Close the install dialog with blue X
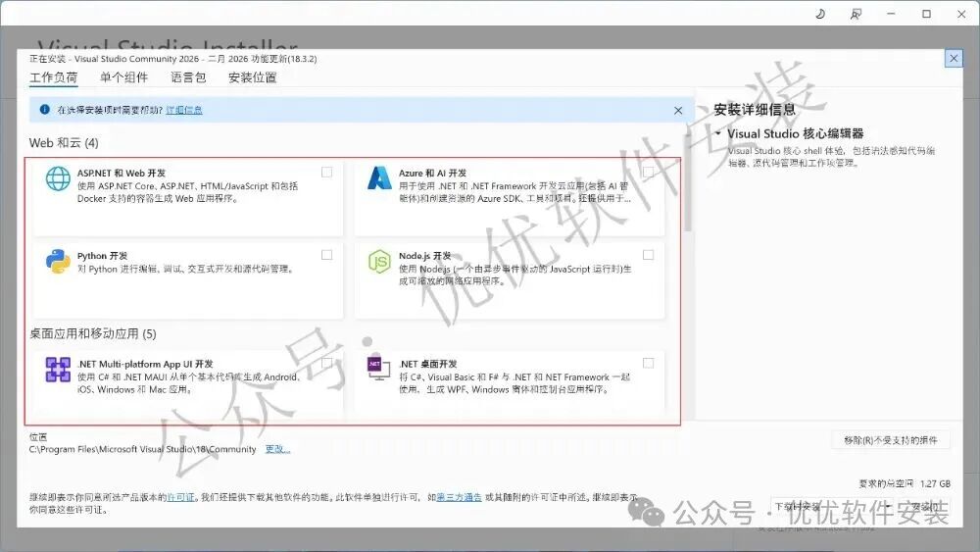 [x=954, y=58]
